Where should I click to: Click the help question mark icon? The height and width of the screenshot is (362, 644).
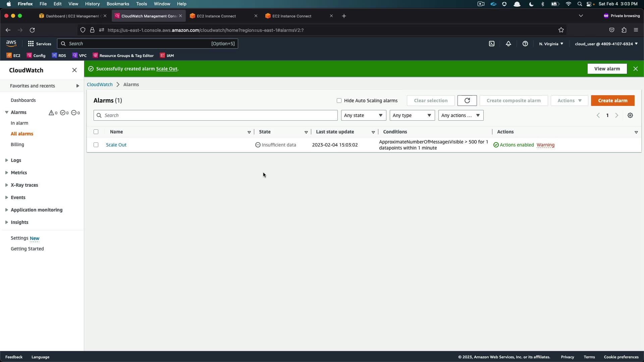coord(525,44)
